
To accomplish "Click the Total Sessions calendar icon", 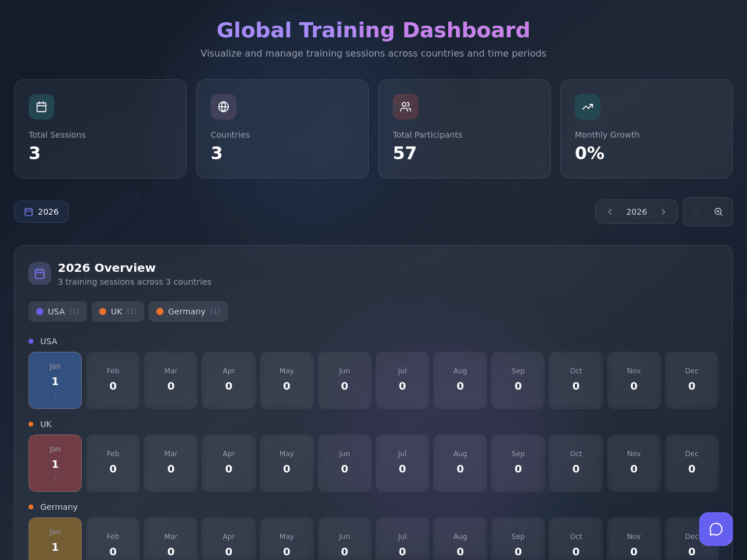I will pos(41,107).
